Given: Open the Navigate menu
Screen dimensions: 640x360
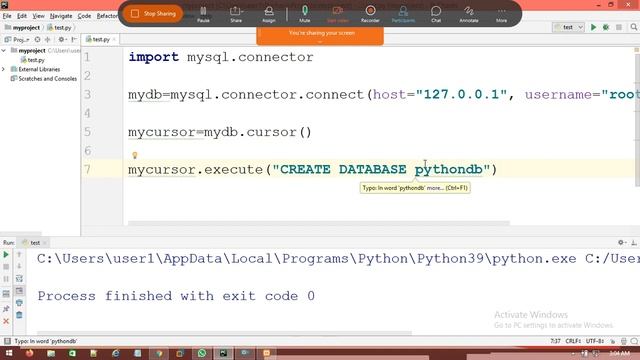Looking at the screenshot, I should tap(61, 16).
